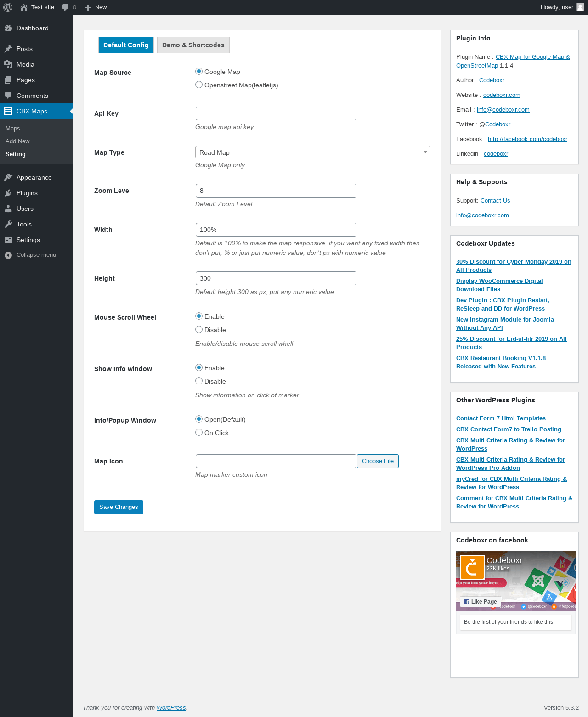Click the Height input field

pyautogui.click(x=276, y=278)
